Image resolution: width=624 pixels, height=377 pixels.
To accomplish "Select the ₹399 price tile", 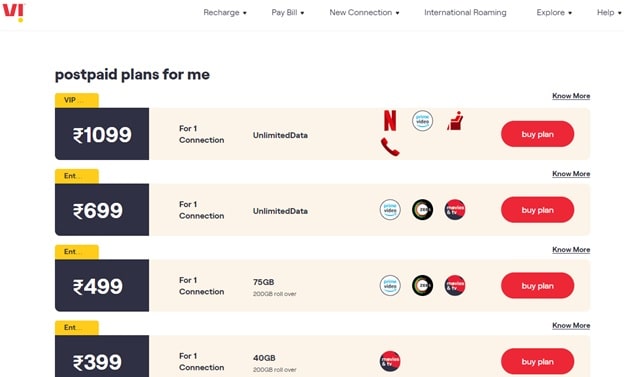I will click(x=102, y=356).
